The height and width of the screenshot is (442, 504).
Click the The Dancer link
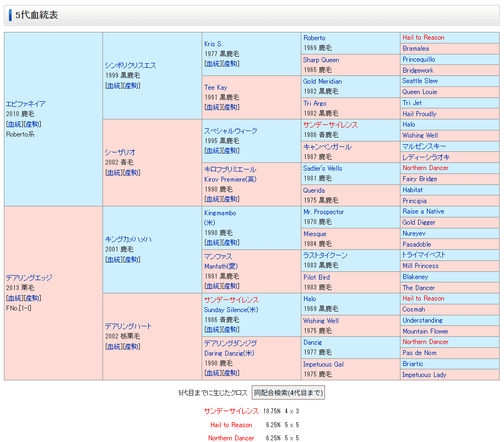coord(419,288)
